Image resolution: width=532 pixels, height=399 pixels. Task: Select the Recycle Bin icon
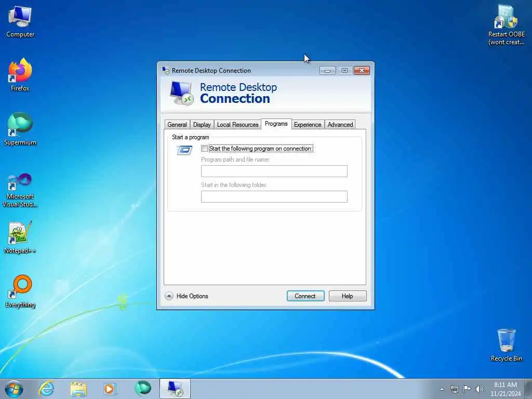[x=506, y=345]
